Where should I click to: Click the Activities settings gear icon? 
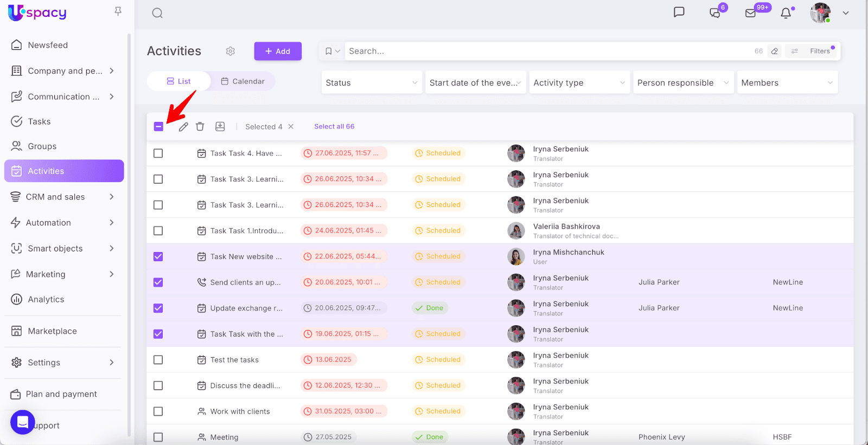click(231, 51)
